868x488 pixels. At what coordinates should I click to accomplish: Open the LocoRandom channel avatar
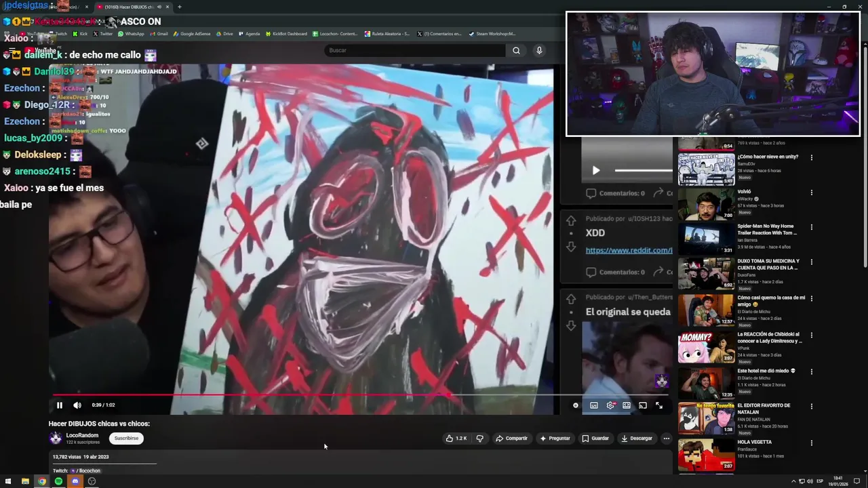tap(56, 439)
